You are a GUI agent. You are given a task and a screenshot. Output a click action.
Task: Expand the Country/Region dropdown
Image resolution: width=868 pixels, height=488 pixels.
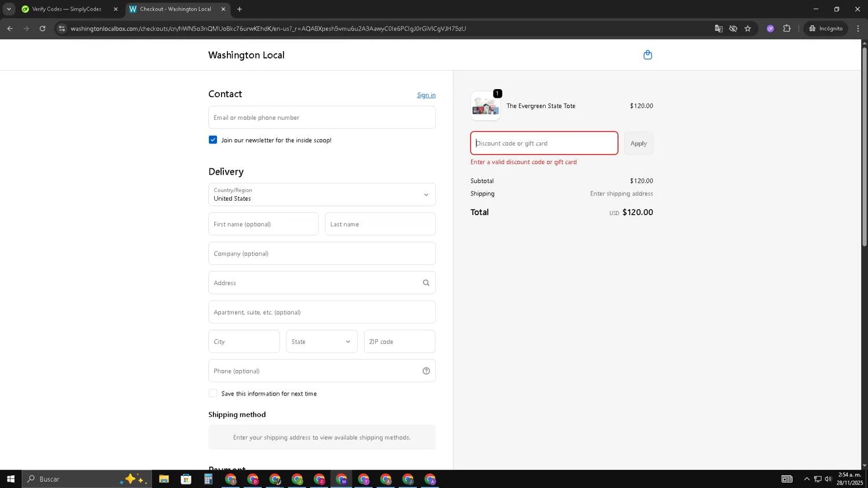pos(322,195)
